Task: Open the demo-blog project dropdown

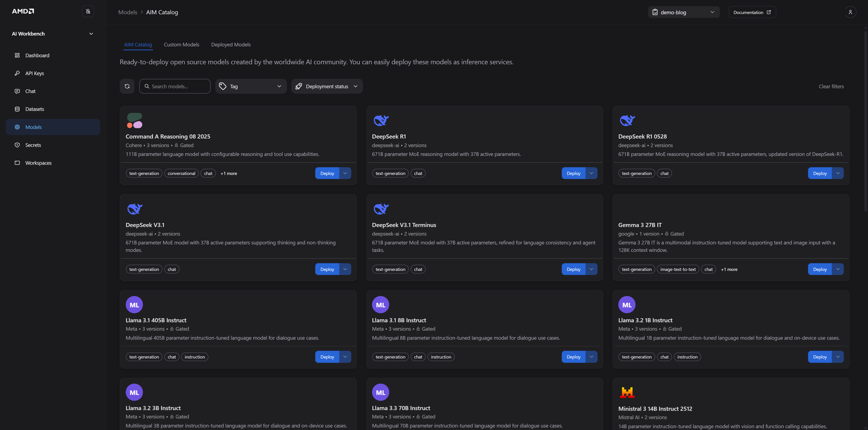Action: [684, 12]
